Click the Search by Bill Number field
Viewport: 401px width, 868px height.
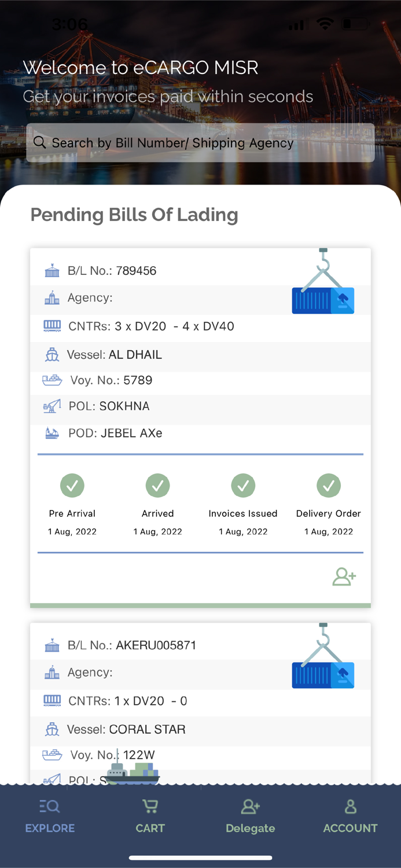[200, 143]
